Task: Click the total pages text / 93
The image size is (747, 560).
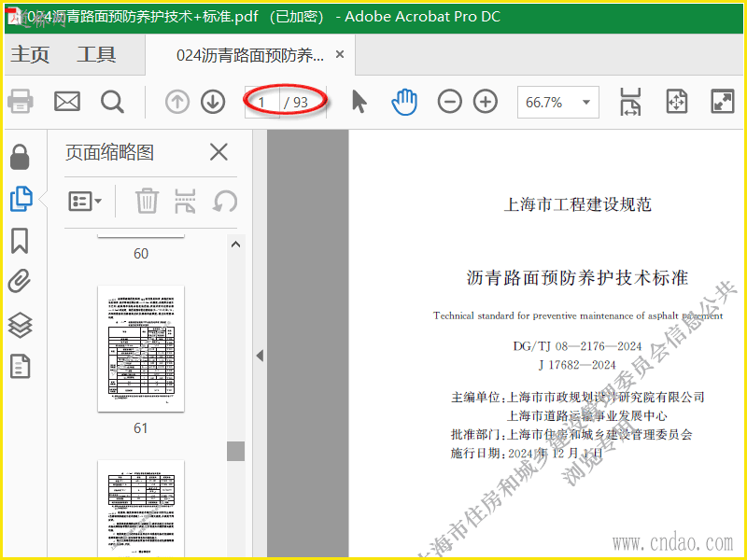Action: 296,103
